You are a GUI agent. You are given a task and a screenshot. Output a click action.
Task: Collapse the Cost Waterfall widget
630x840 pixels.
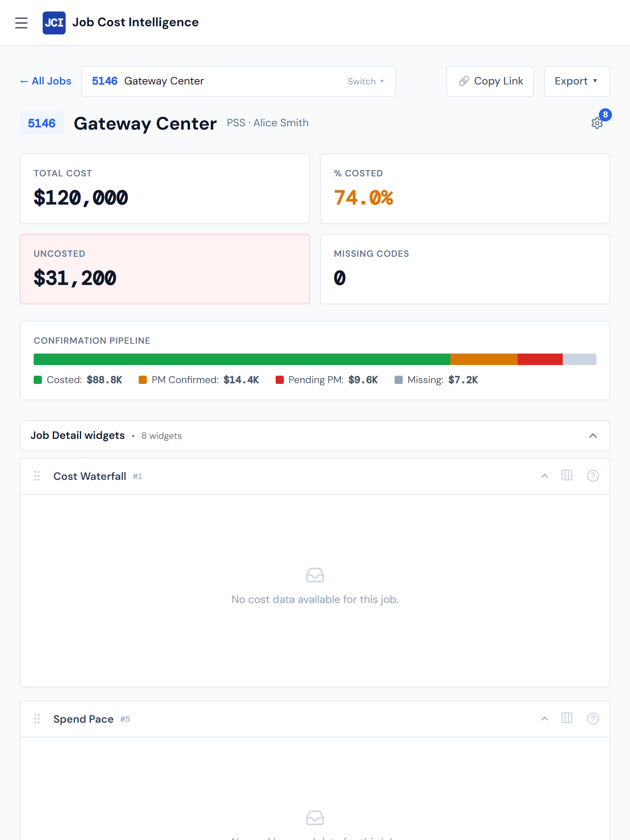[x=545, y=476]
